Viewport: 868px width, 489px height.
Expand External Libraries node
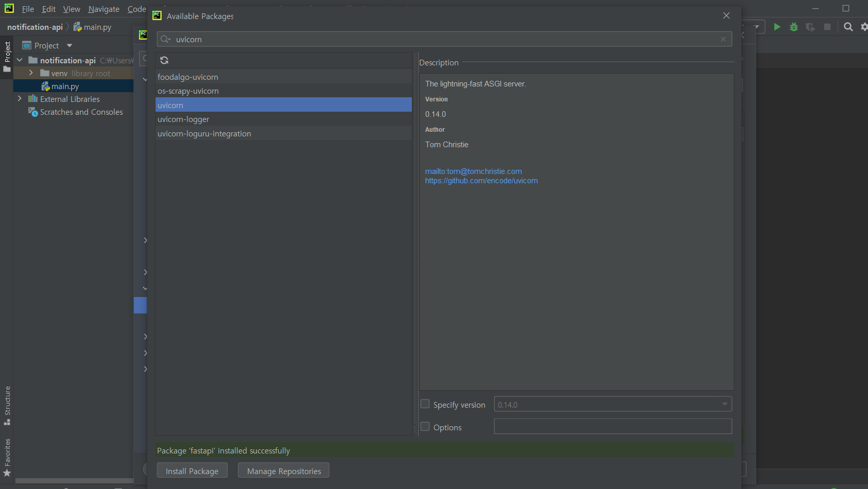pyautogui.click(x=20, y=98)
